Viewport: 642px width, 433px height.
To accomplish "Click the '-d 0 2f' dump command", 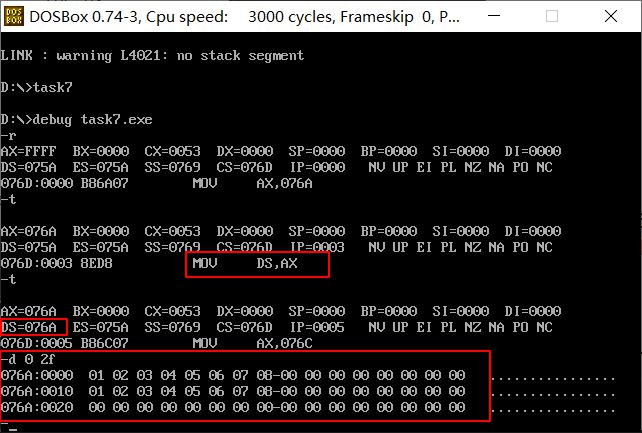I will click(x=27, y=359).
